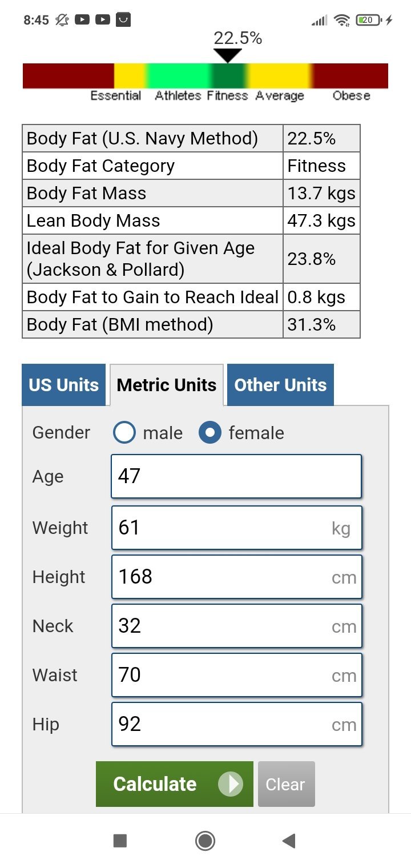Tap the muted notification bell icon
The image size is (411, 868).
[x=62, y=20]
